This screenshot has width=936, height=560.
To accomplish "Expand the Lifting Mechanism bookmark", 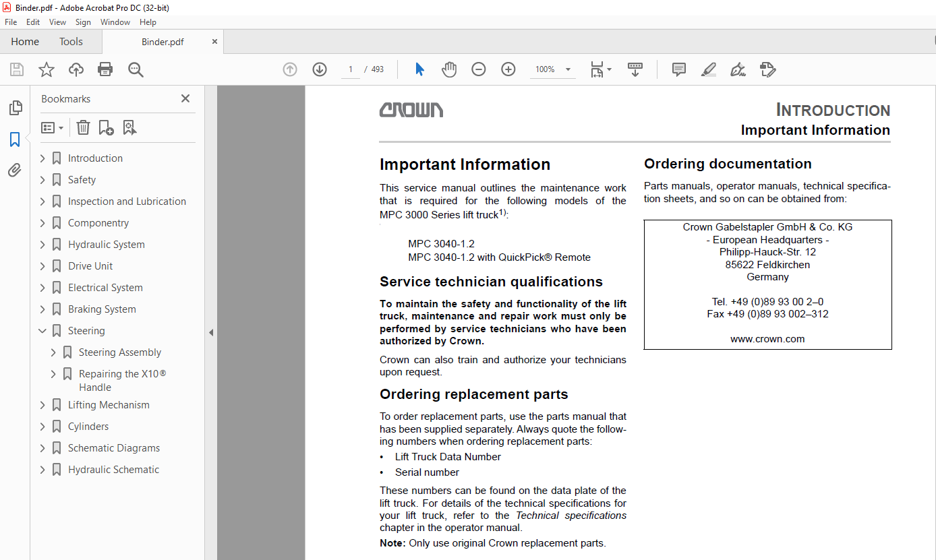I will (42, 405).
